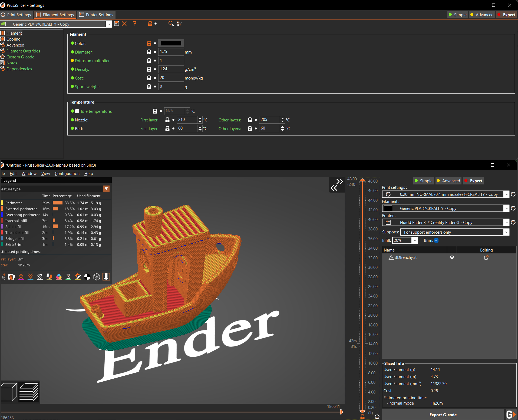
Task: Switch to Simple mode in Settings window
Action: pos(457,15)
